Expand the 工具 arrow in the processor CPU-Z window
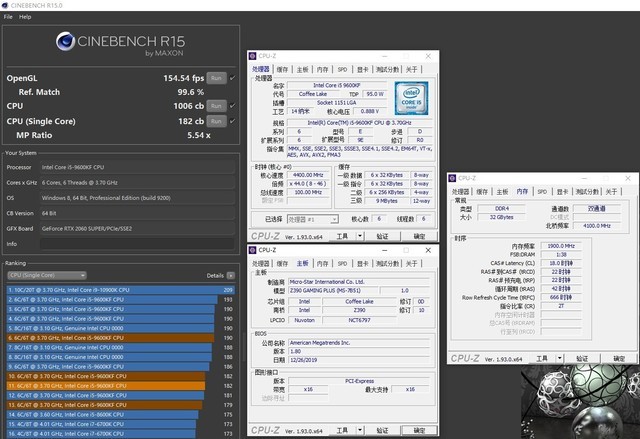This screenshot has height=439, width=640. 360,236
